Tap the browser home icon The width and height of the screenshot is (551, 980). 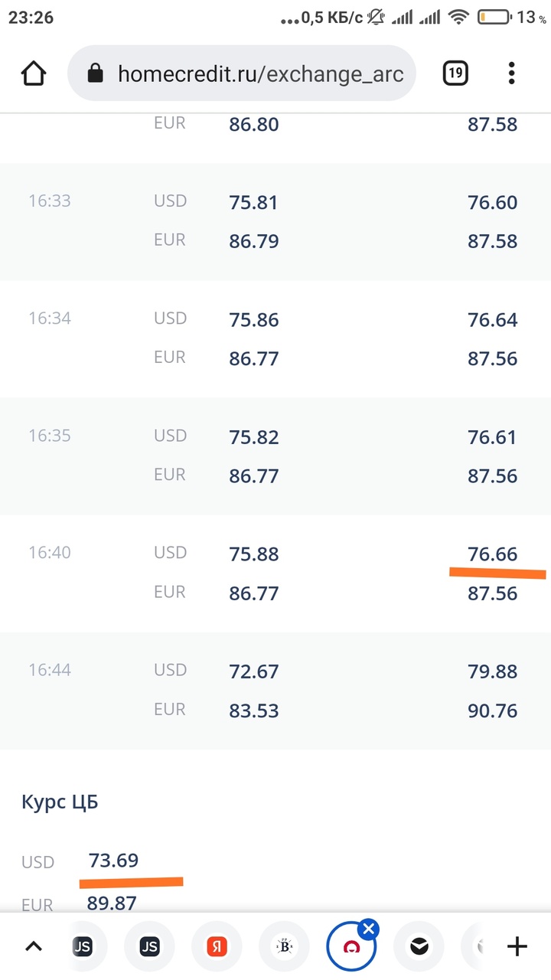pyautogui.click(x=34, y=73)
